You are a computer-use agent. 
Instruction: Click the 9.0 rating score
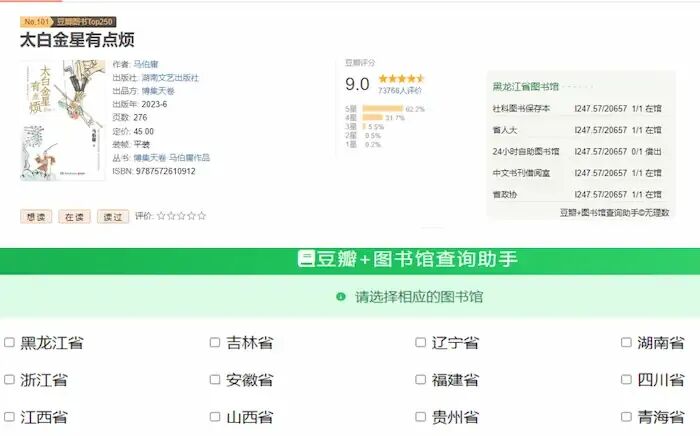coord(357,84)
